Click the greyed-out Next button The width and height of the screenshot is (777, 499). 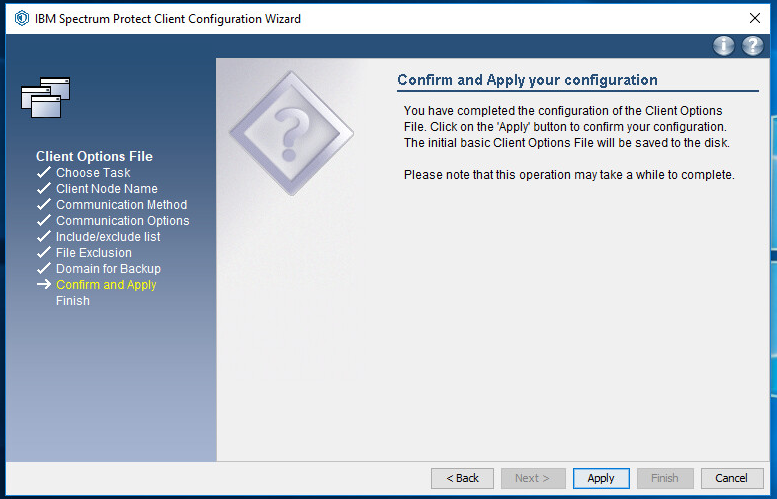[x=532, y=478]
